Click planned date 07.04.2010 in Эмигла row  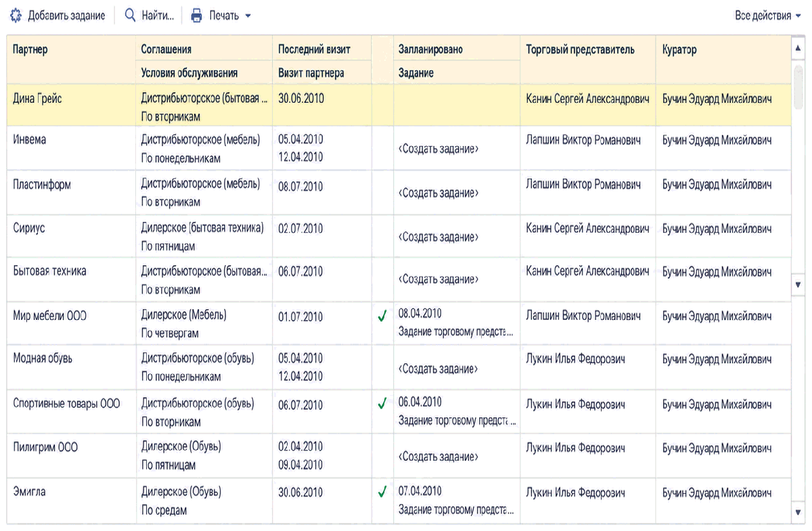[x=420, y=490]
